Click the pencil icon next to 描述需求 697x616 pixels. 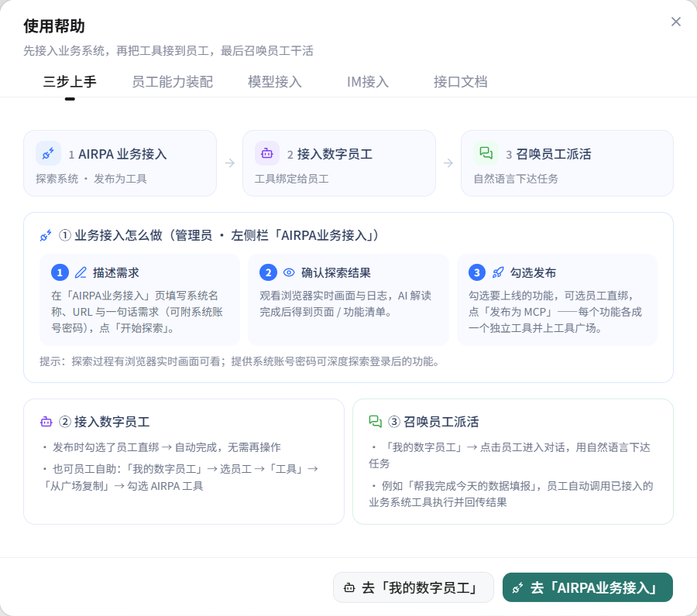[81, 272]
